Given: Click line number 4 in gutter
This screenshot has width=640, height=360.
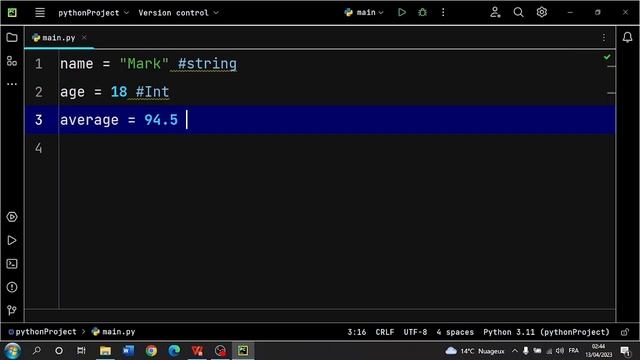Looking at the screenshot, I should 38,148.
